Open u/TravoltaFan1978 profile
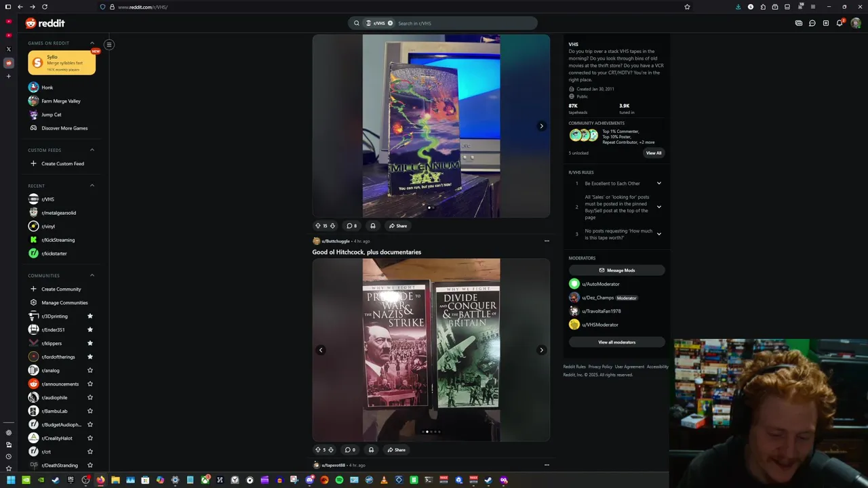The width and height of the screenshot is (868, 488). 595,311
